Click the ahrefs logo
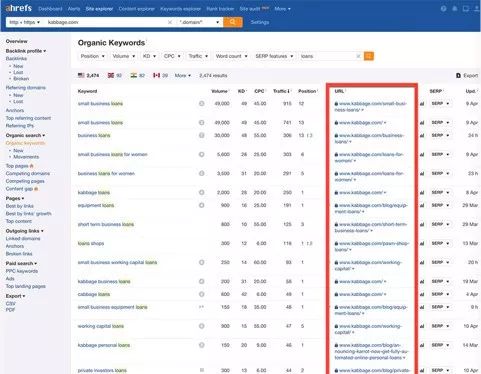This screenshot has height=374, width=481. click(19, 8)
